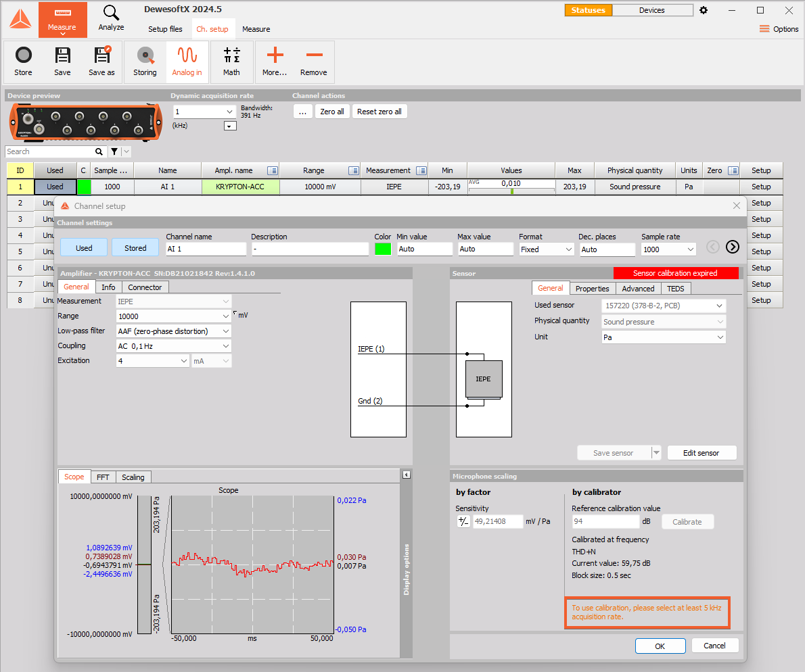This screenshot has width=805, height=672.
Task: Open the sensor Advanced tab
Action: point(638,289)
